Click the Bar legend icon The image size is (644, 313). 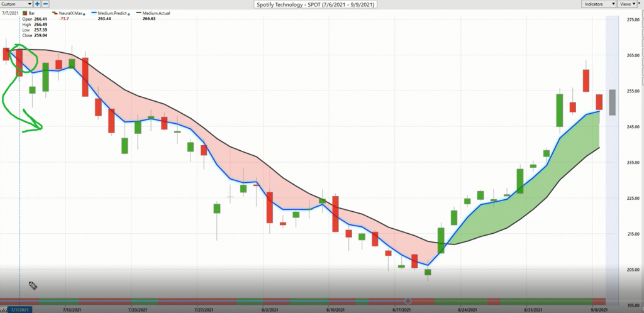point(25,13)
